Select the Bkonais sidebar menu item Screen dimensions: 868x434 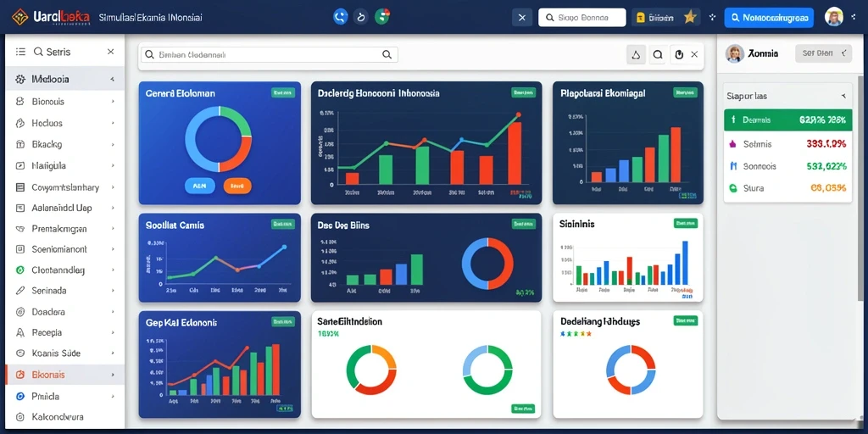tap(64, 375)
